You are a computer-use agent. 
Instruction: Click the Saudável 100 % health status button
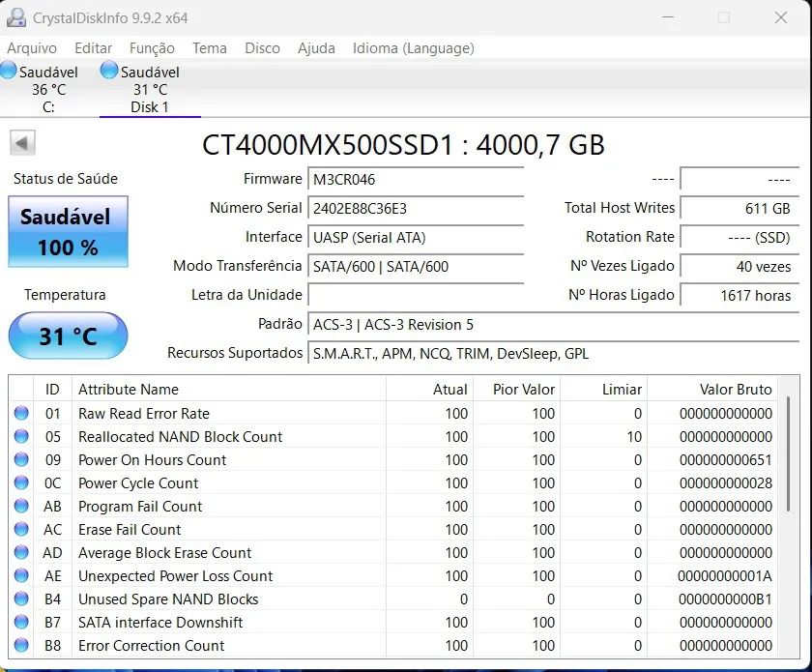tap(68, 232)
